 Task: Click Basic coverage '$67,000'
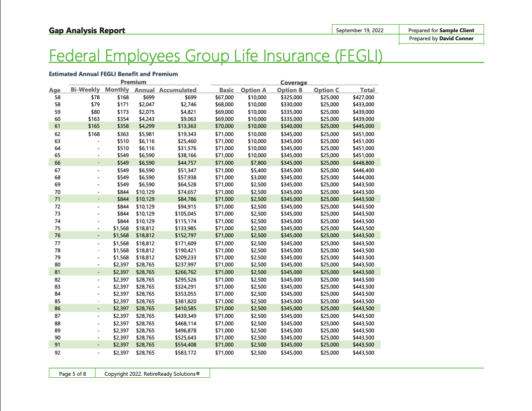(224, 97)
